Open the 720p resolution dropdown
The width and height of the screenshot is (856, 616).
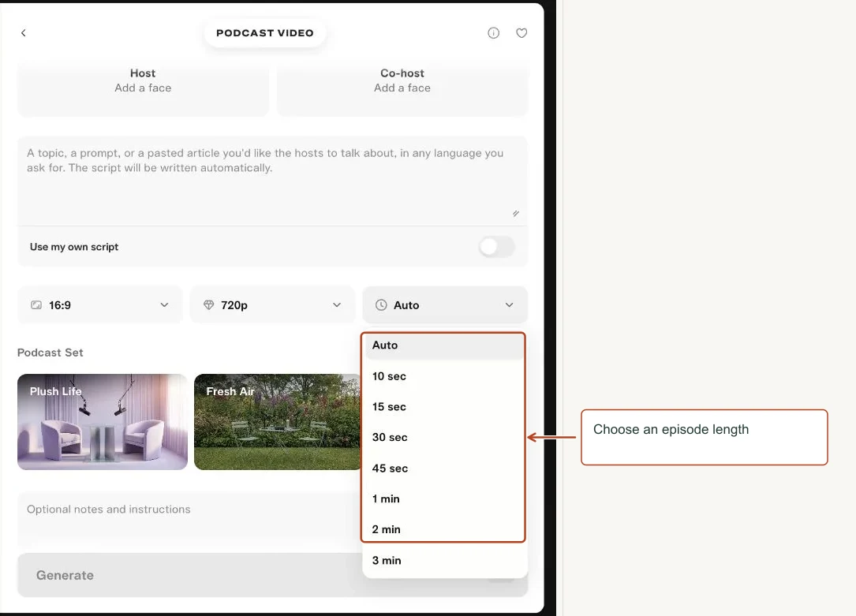pyautogui.click(x=272, y=305)
